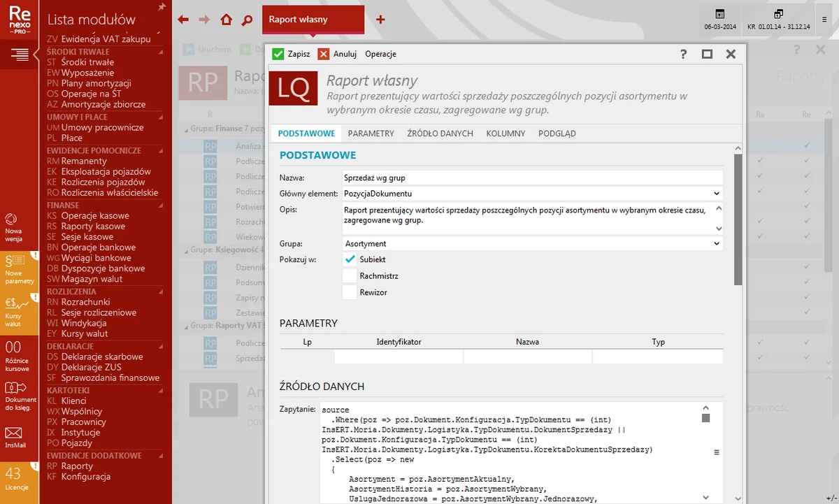Image resolution: width=839 pixels, height=504 pixels.
Task: Open Dokument do księg. sidebar icon
Action: point(19,395)
